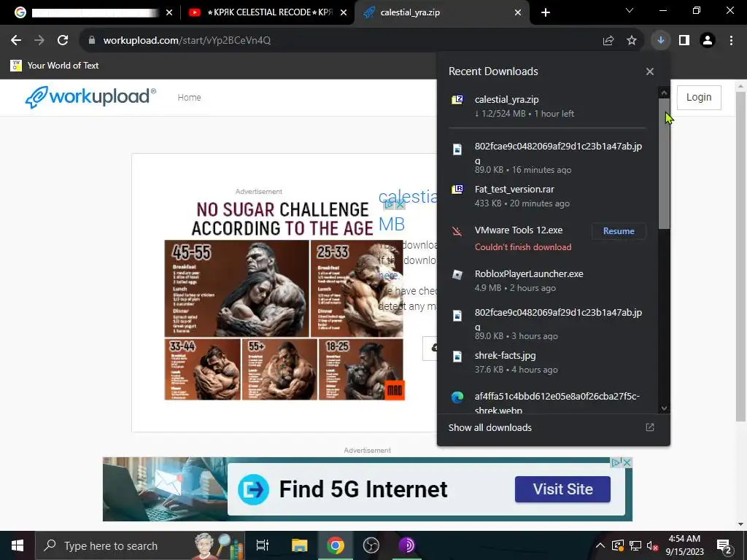
Task: Click the rar icon next to Fat_test_version.rar
Action: pyautogui.click(x=457, y=190)
